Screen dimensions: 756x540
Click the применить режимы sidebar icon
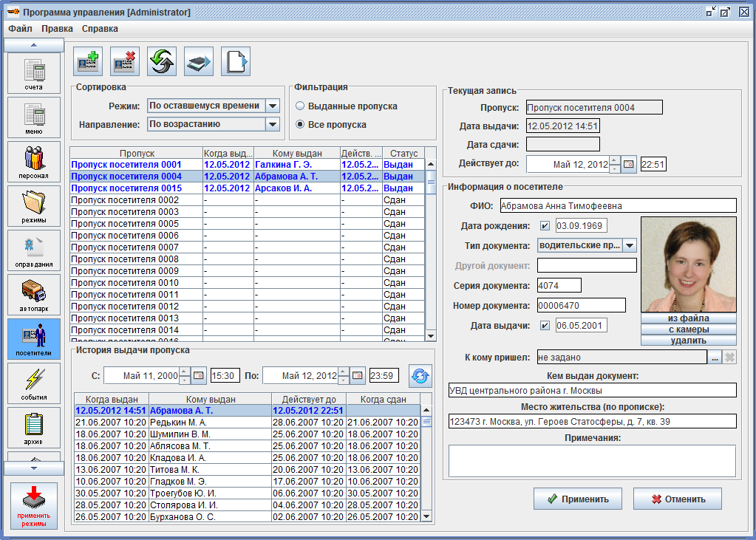pos(34,505)
